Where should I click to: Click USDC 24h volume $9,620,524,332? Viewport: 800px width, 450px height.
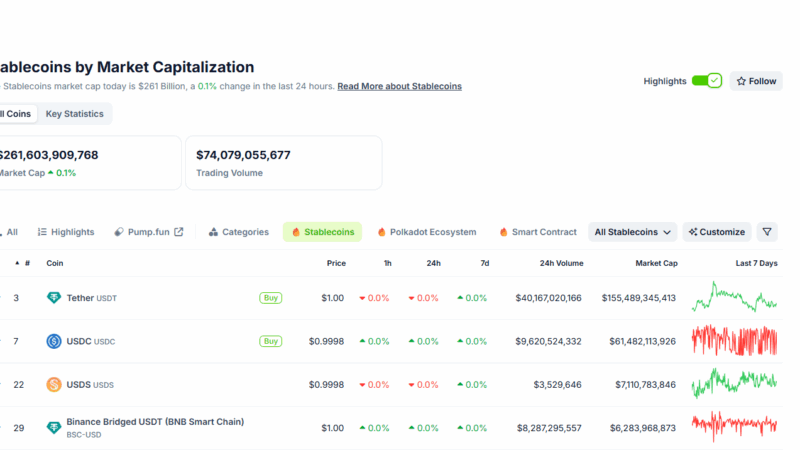[x=548, y=341]
